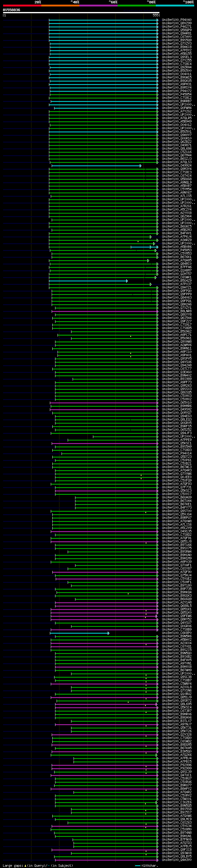Click the UniRef100_A7PDY2 hit label

pyautogui.click(x=177, y=50)
